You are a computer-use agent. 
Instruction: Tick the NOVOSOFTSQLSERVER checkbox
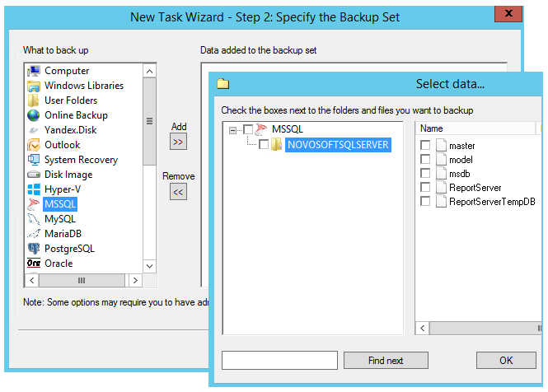264,145
